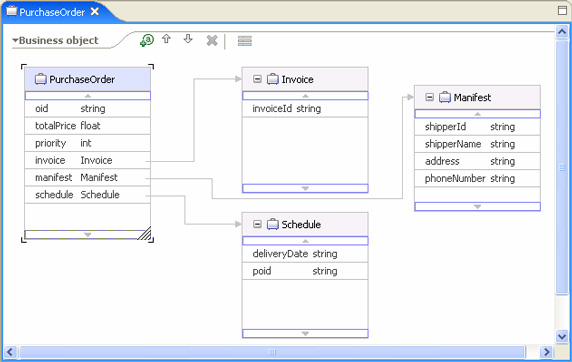Click the Manifest type of manifest attribute
Screen dimensions: 572x362
coord(99,177)
